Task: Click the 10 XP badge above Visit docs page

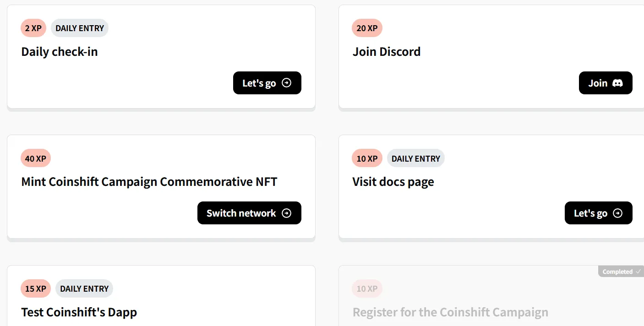Action: [367, 158]
